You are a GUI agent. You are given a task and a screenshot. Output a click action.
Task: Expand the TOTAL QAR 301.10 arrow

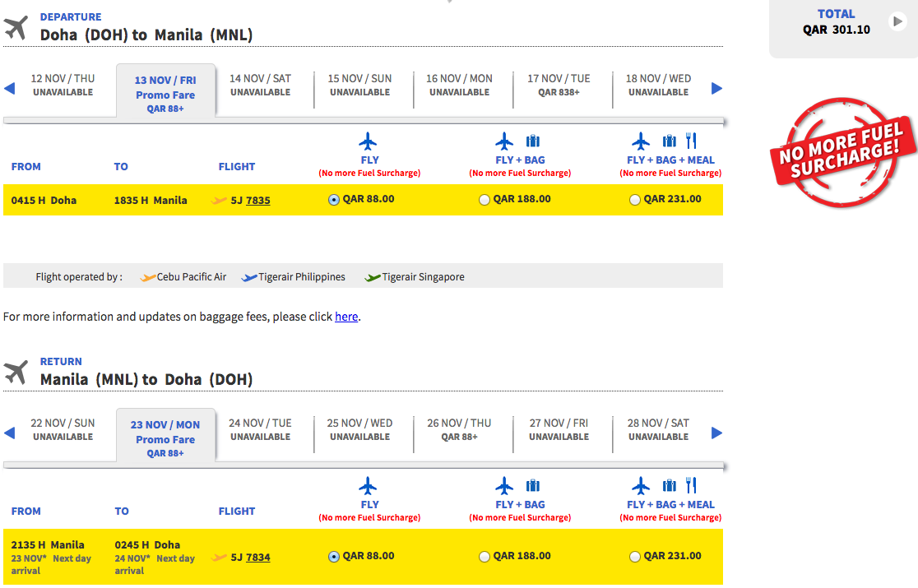pyautogui.click(x=897, y=21)
